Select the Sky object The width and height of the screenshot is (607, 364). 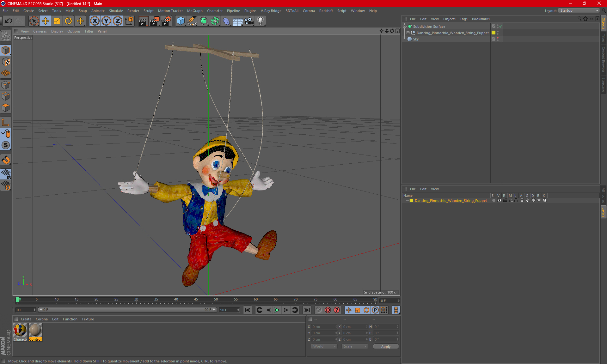(416, 39)
